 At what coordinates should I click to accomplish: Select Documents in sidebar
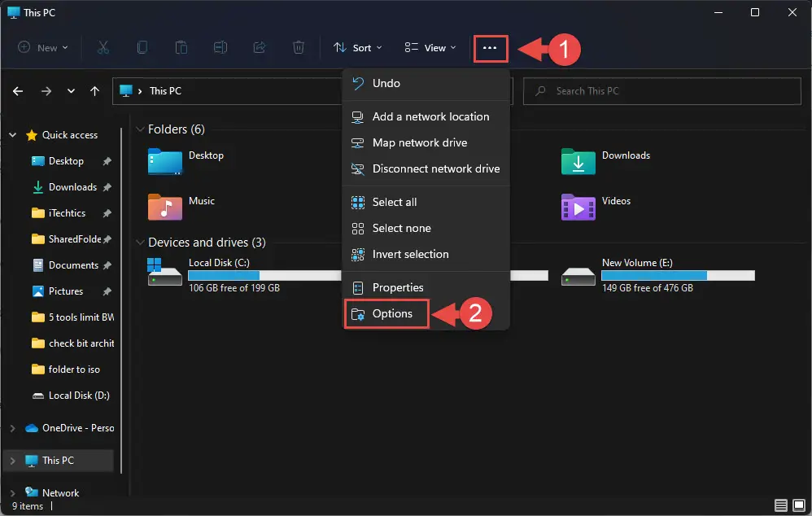click(x=73, y=265)
